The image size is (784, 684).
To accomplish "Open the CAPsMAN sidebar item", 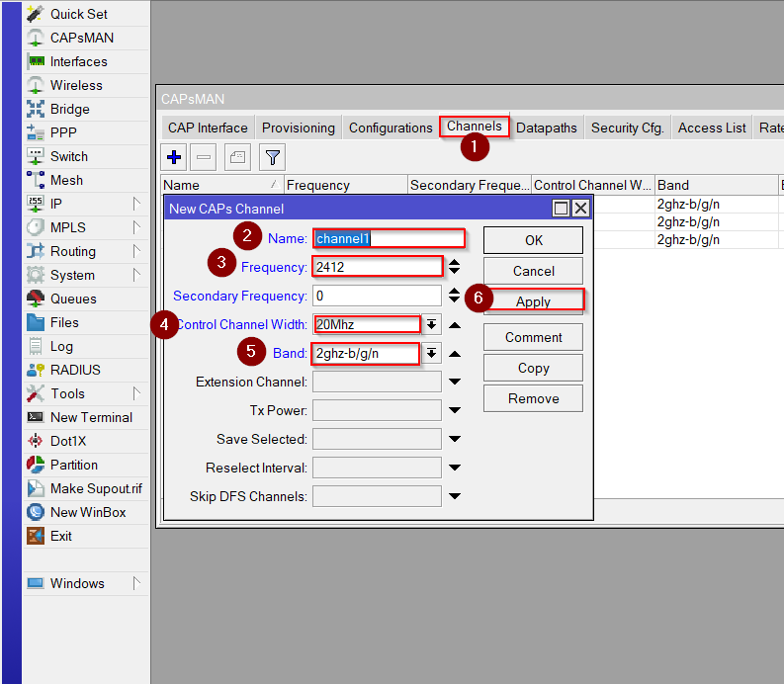I will click(81, 38).
